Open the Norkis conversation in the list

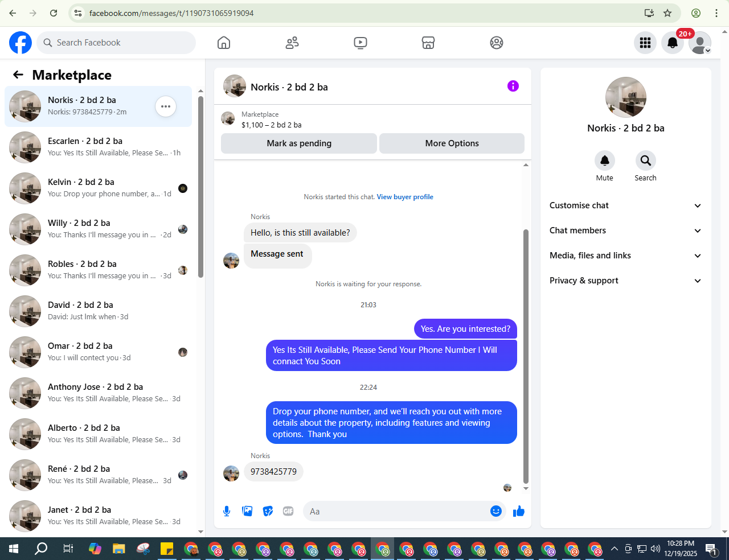[98, 106]
